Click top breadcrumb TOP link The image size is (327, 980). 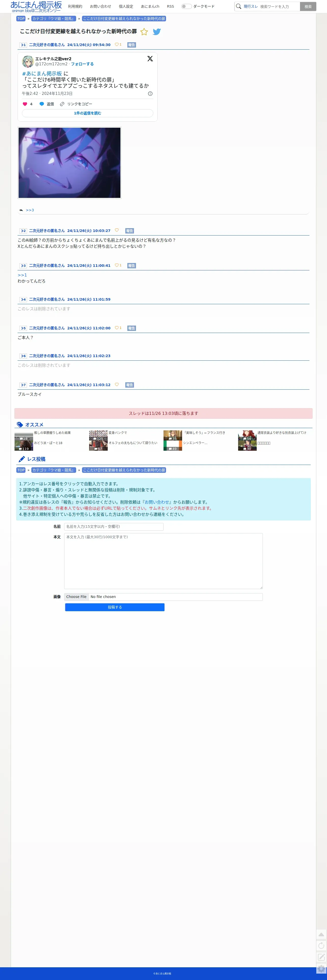[x=21, y=19]
